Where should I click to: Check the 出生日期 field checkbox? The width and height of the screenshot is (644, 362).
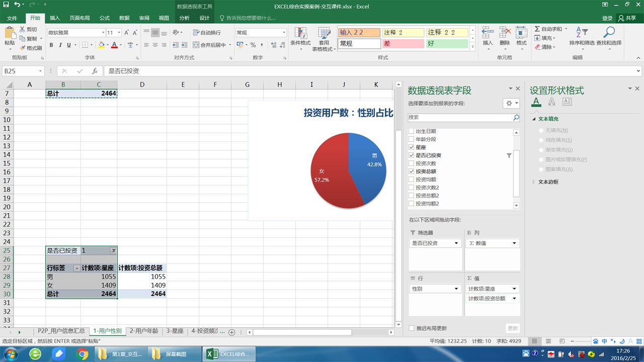[x=412, y=131]
